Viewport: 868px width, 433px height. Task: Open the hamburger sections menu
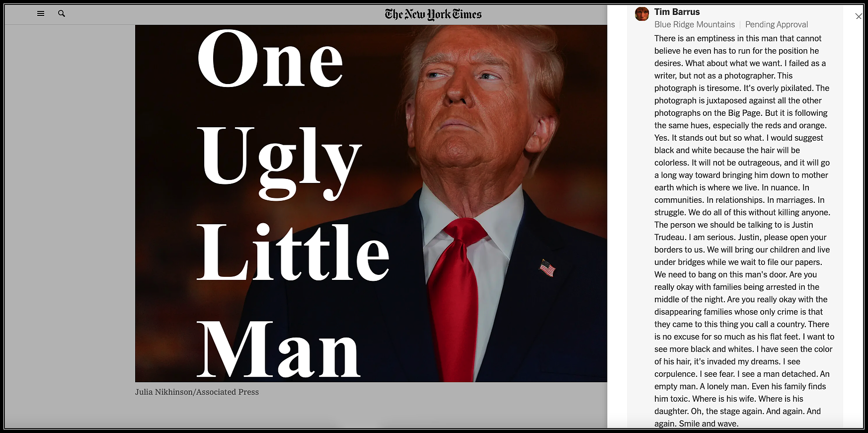coord(41,13)
